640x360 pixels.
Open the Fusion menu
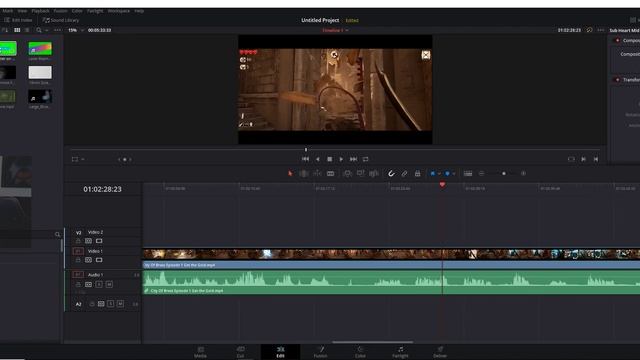pyautogui.click(x=60, y=11)
